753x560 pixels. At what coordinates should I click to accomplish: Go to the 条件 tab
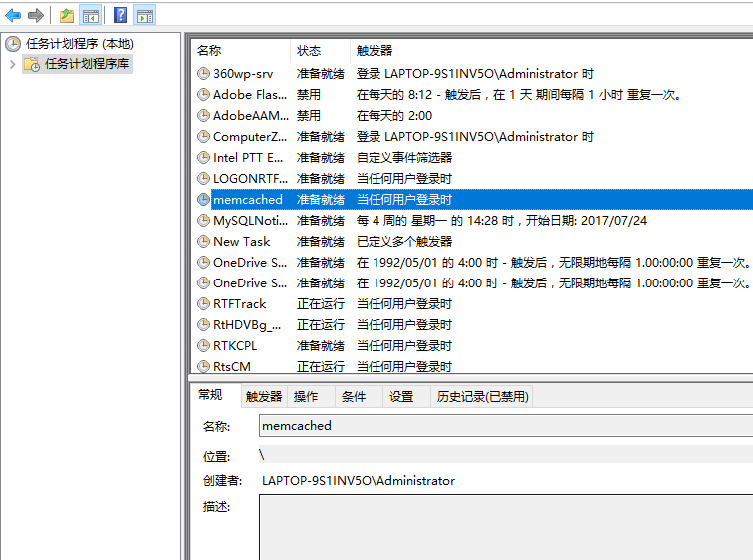point(354,397)
